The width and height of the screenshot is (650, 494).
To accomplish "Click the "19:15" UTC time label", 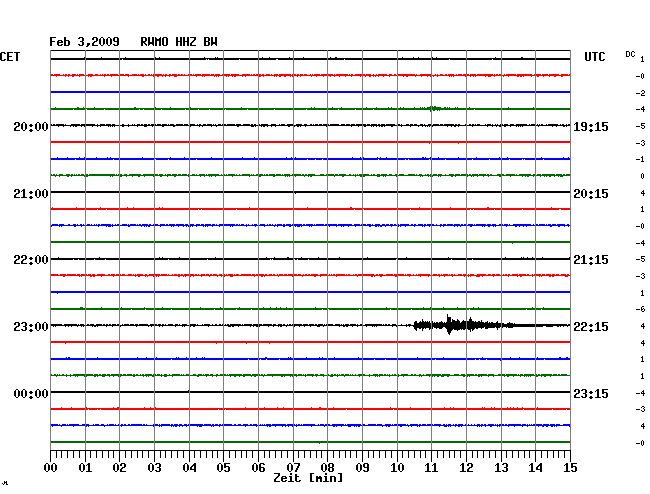I will coord(591,126).
